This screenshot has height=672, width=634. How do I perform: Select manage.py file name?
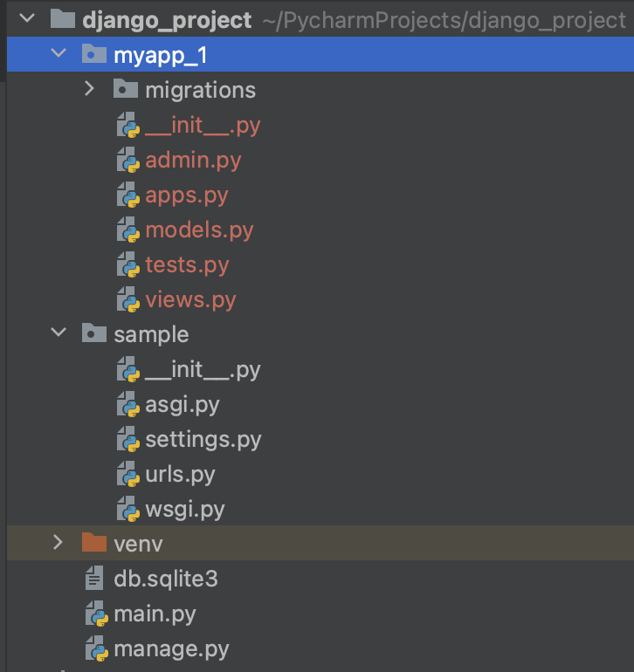point(171,649)
